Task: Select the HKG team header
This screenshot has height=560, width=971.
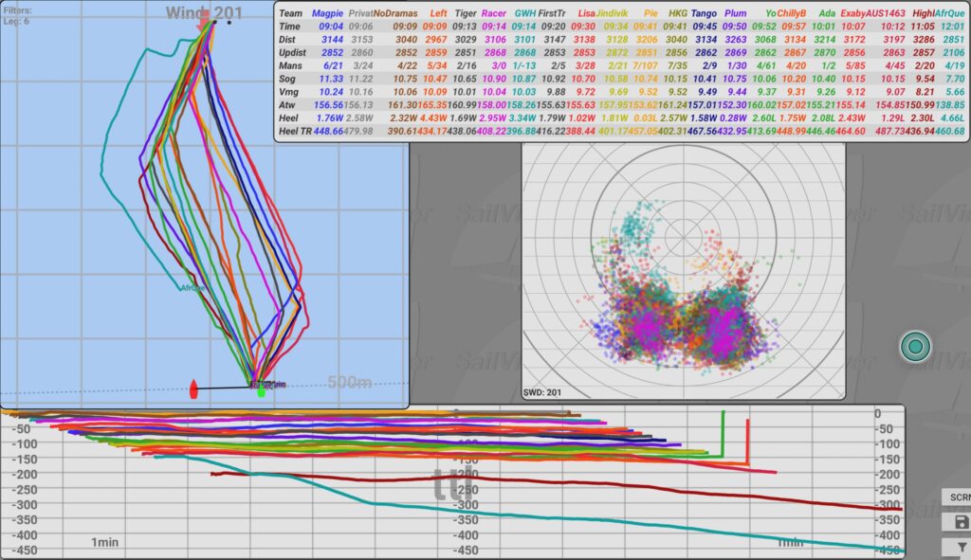Action: 677,13
